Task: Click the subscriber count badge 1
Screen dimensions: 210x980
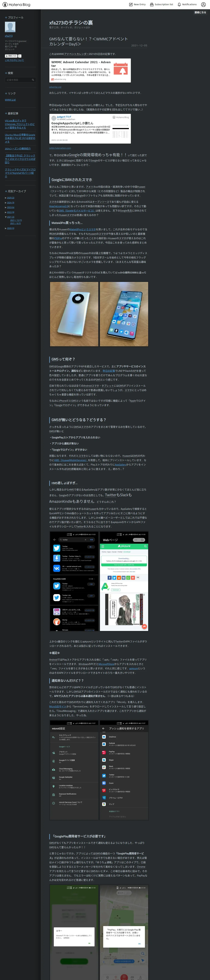Action: [20, 56]
